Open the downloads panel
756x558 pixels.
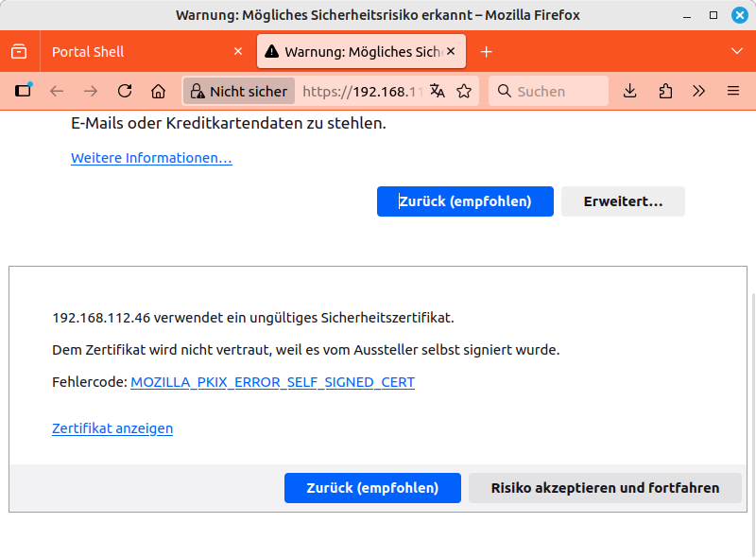(630, 91)
